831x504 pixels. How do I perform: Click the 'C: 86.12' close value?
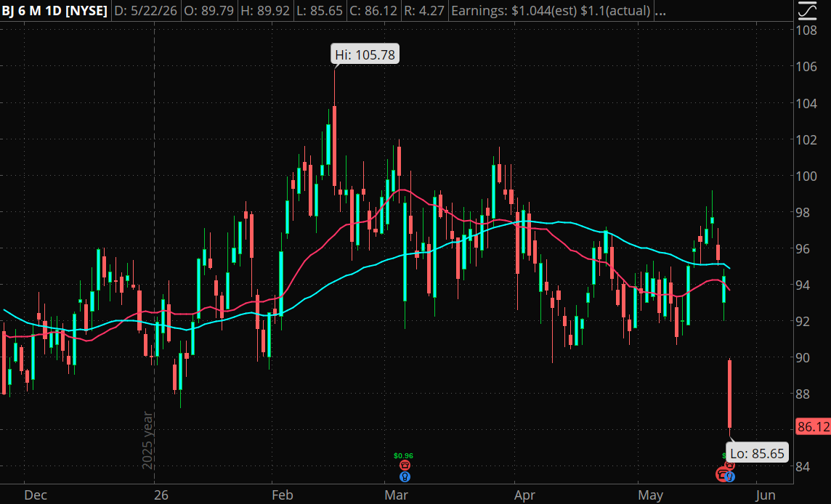point(373,11)
